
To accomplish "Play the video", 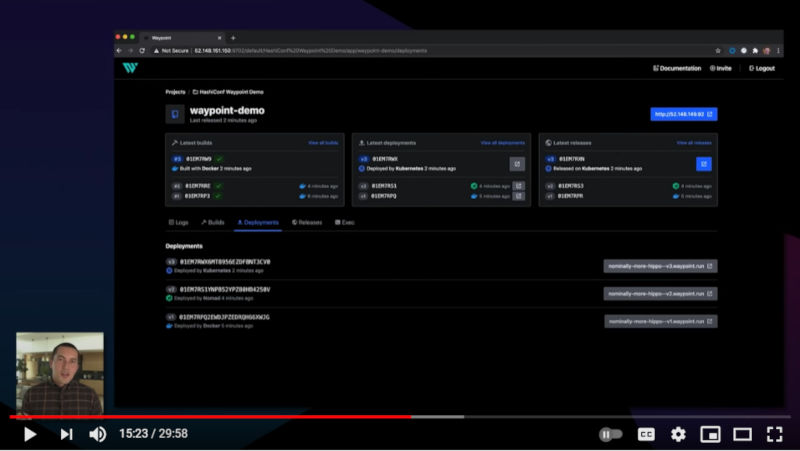I will pyautogui.click(x=30, y=434).
